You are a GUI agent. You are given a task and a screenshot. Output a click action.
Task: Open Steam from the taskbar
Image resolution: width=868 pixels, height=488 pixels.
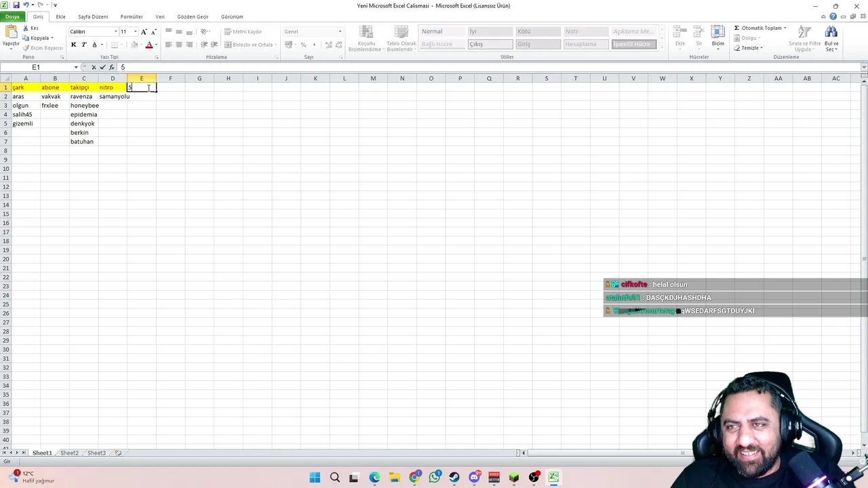coord(454,478)
